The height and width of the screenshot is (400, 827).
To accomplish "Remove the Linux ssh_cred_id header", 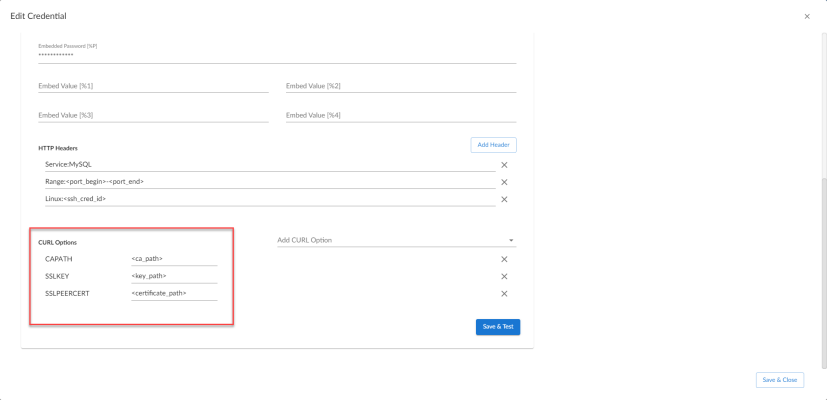I will (x=504, y=199).
